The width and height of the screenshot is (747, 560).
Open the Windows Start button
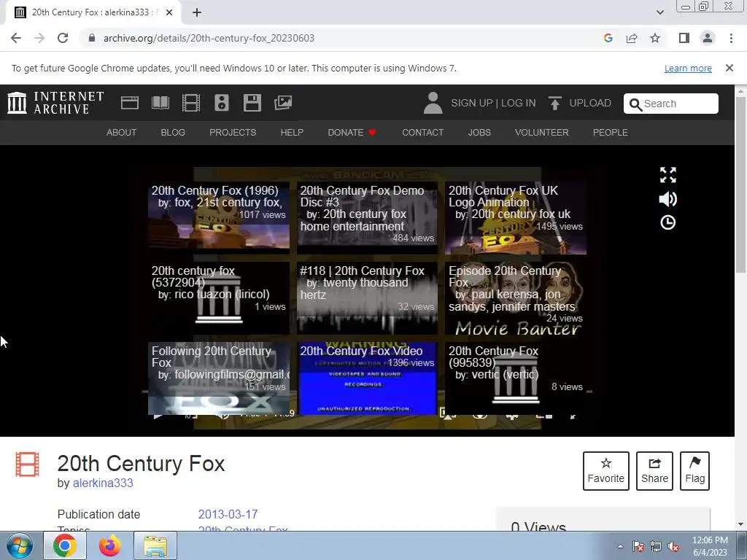point(20,545)
